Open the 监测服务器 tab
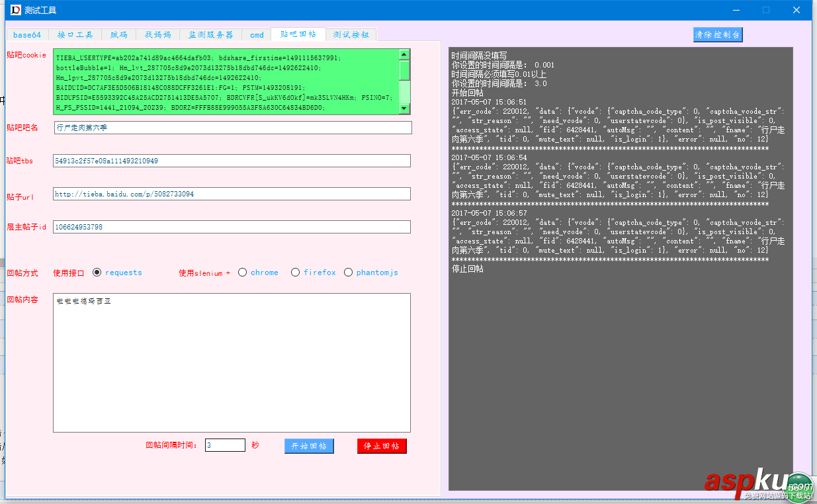Image resolution: width=817 pixels, height=504 pixels. [x=209, y=35]
